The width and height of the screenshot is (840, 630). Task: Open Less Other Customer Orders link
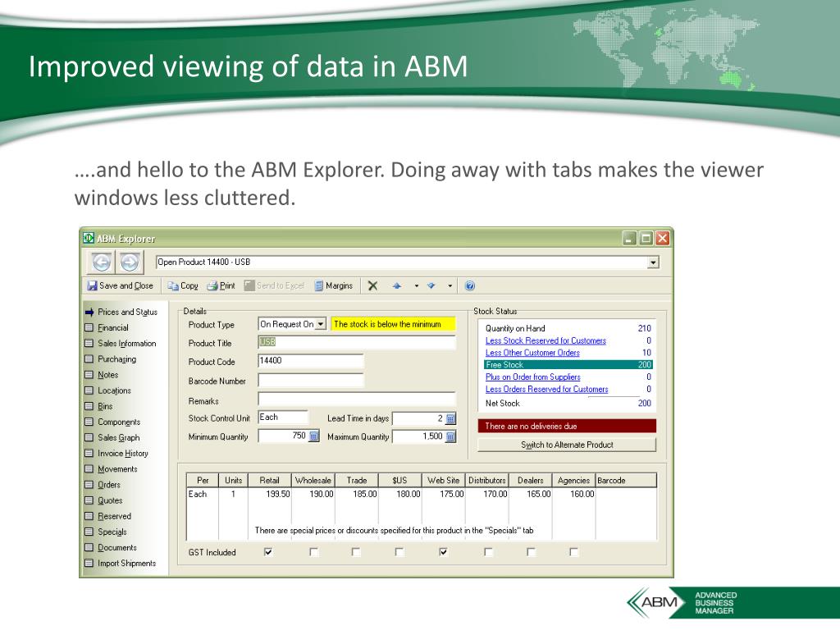532,353
